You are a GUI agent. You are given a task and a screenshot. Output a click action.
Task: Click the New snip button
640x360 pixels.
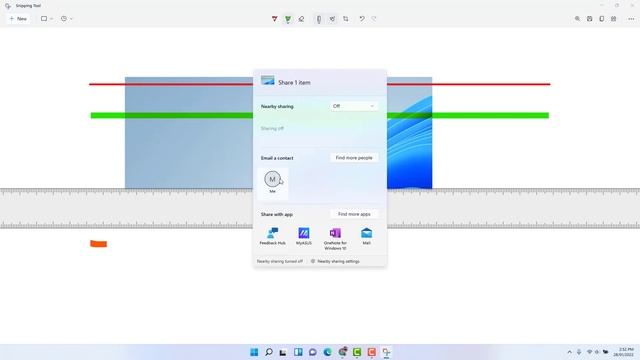[x=18, y=19]
